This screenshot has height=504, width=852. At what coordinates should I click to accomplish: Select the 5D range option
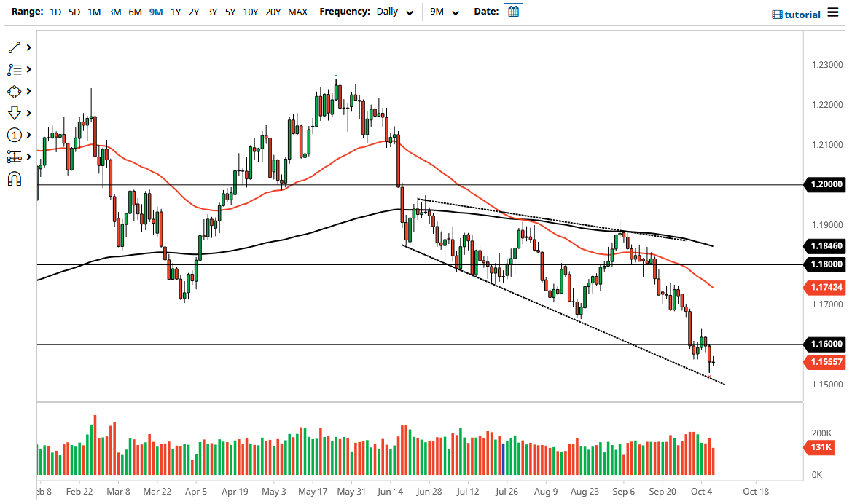point(73,12)
